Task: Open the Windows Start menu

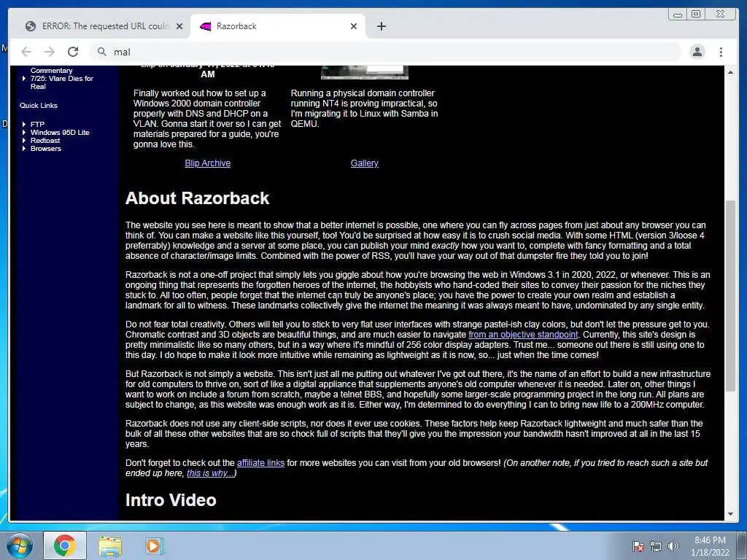Action: (19, 545)
